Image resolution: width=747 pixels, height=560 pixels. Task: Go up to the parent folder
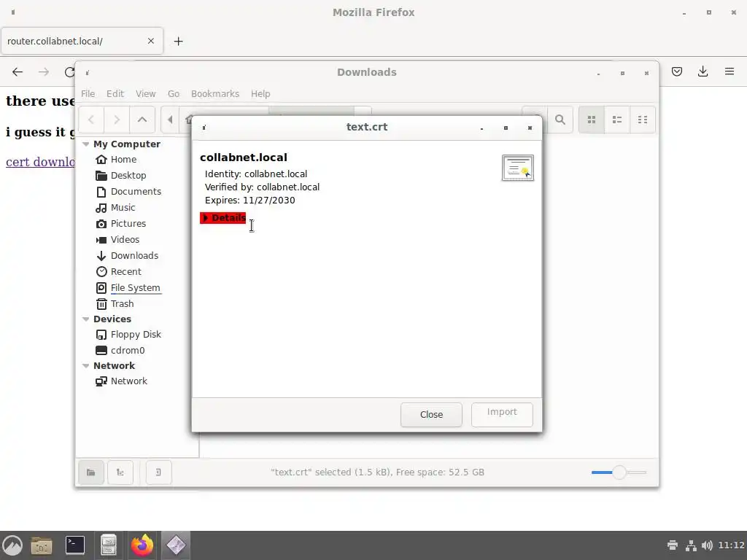coord(142,120)
